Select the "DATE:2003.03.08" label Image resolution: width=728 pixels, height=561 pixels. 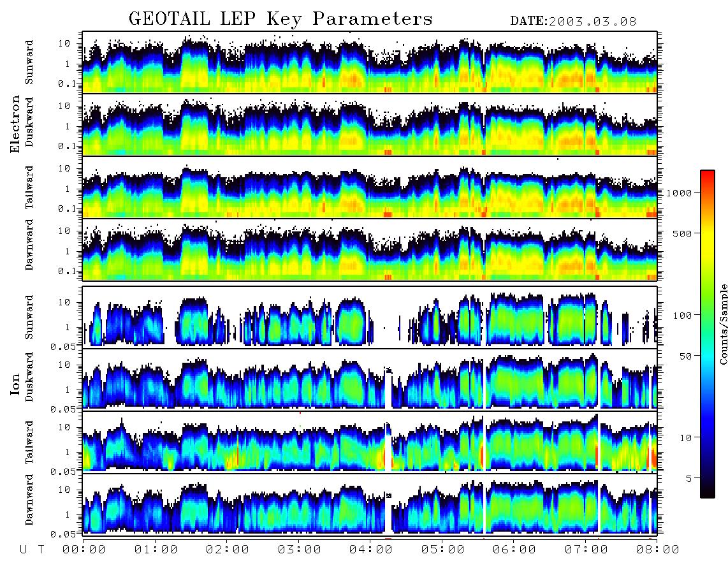573,22
